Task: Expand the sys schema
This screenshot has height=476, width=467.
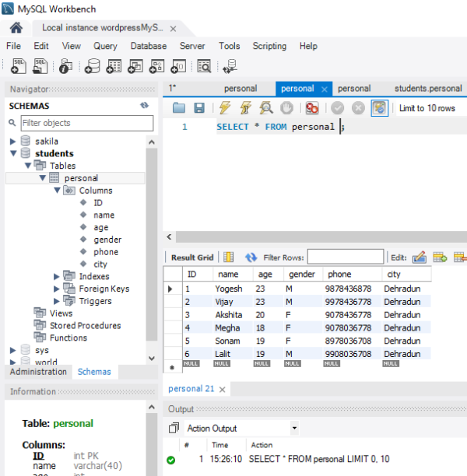Action: pyautogui.click(x=12, y=350)
